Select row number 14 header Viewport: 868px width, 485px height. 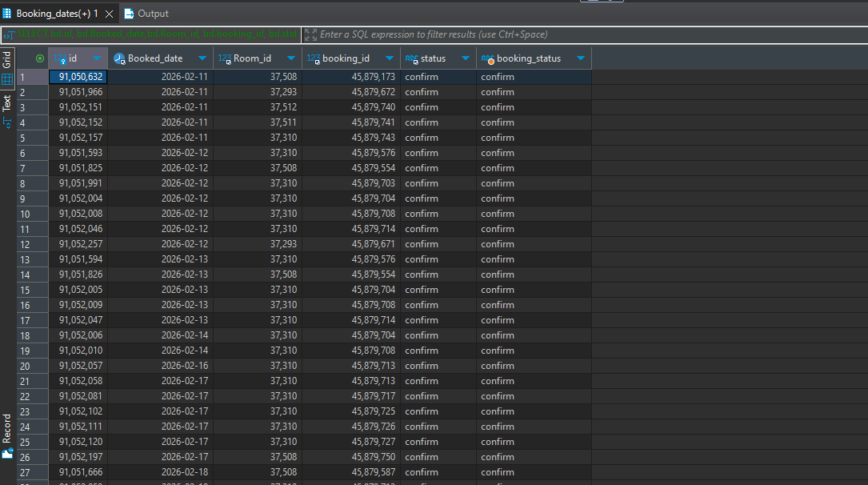point(32,275)
